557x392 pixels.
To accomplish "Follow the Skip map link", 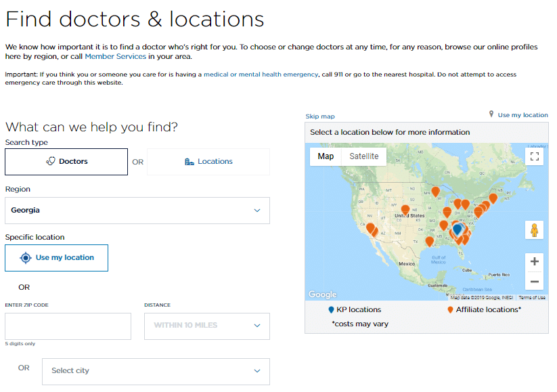I will tap(320, 116).
